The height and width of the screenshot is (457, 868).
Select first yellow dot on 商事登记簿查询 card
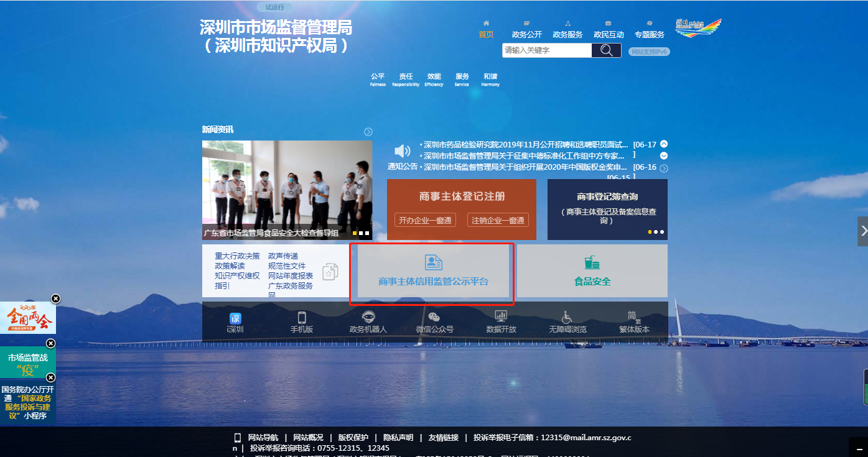[x=650, y=232]
